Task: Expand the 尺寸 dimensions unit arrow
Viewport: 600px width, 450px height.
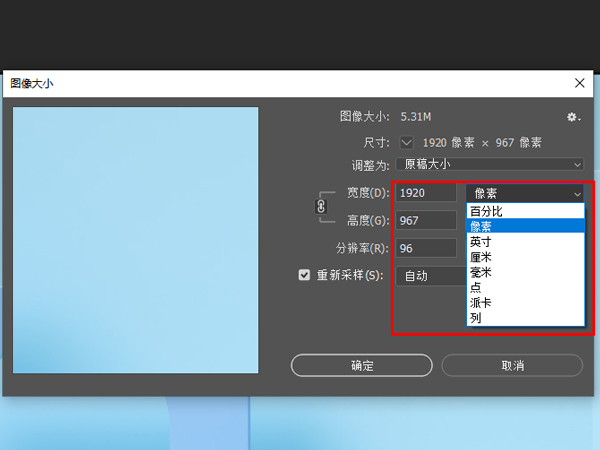Action: click(406, 141)
